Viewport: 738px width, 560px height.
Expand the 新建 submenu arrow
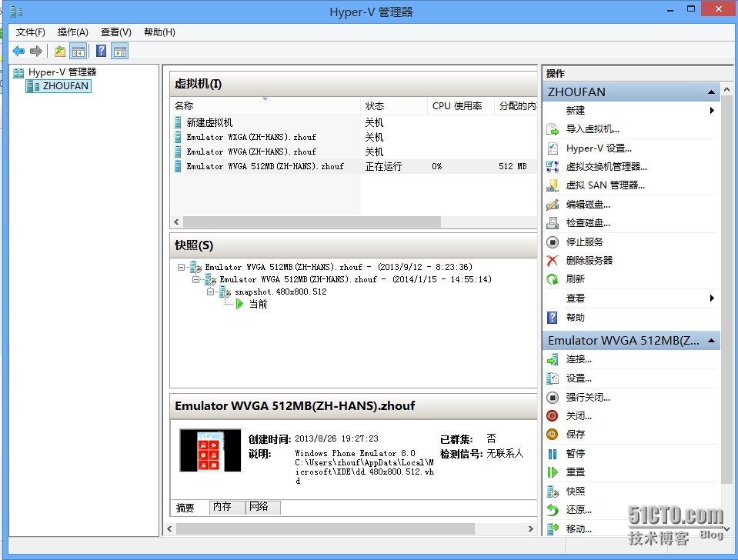pos(712,110)
